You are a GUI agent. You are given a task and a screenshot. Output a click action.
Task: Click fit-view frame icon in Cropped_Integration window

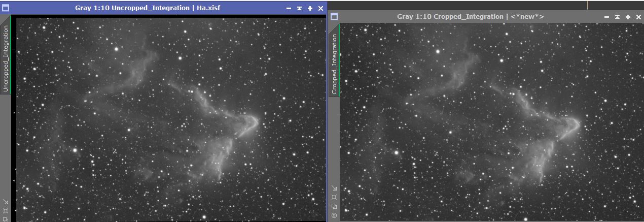click(x=334, y=197)
